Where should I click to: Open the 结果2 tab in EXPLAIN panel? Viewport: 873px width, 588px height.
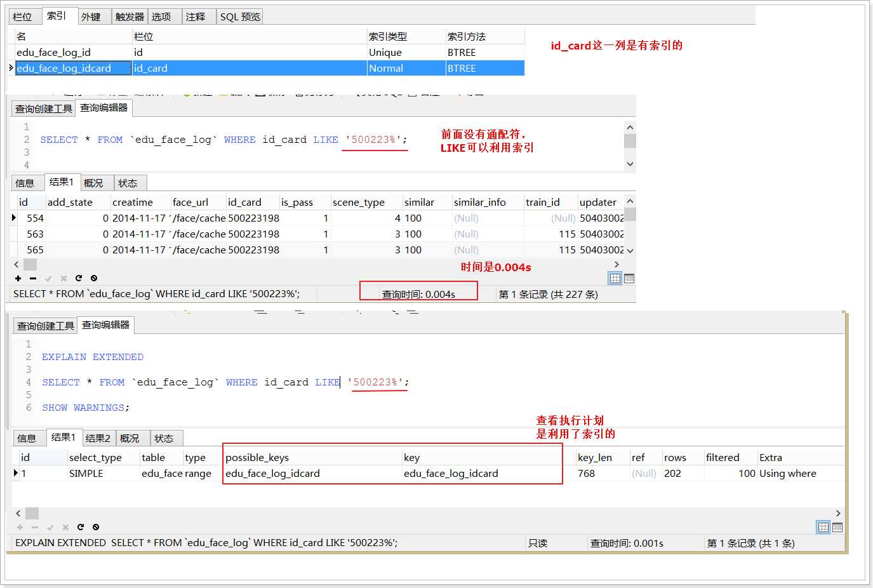[98, 438]
